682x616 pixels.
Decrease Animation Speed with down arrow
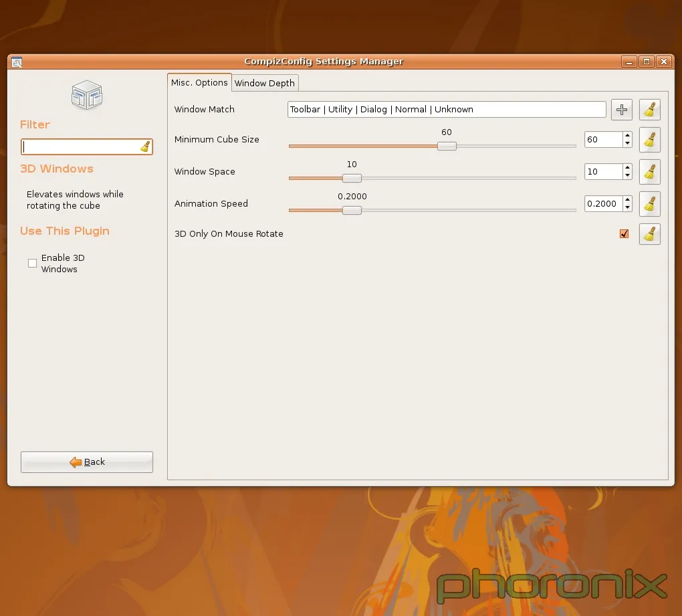click(x=627, y=208)
